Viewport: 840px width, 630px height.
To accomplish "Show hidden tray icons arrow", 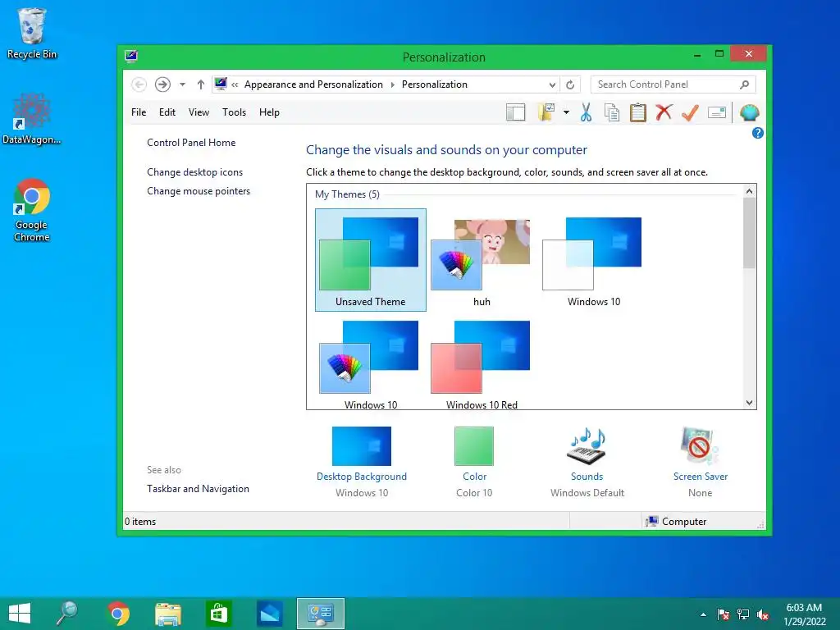I will click(x=703, y=614).
